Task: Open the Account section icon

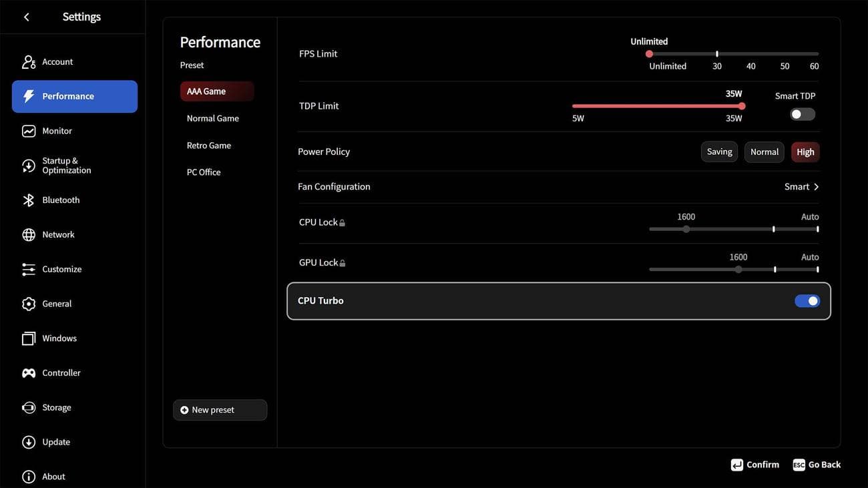Action: tap(29, 62)
